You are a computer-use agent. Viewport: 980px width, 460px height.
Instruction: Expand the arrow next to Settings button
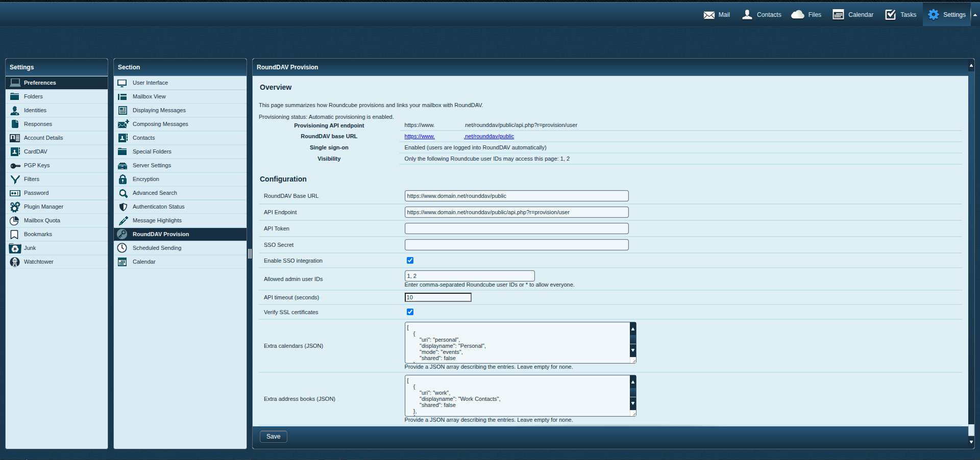pyautogui.click(x=975, y=15)
